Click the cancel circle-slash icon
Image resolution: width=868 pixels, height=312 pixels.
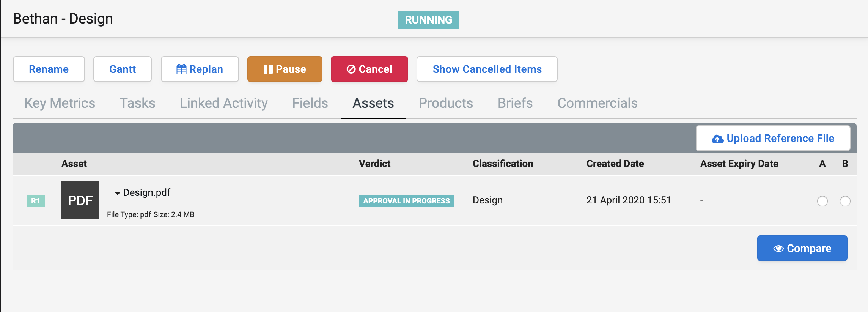[x=351, y=69]
